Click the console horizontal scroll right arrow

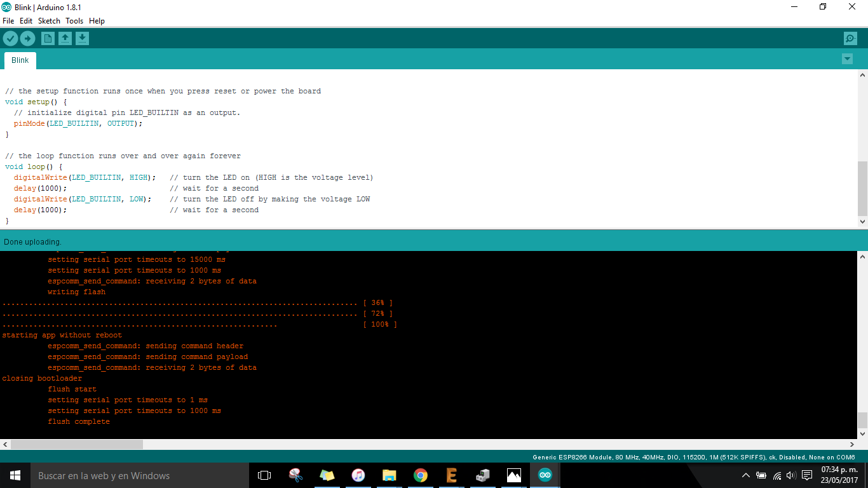pyautogui.click(x=852, y=445)
